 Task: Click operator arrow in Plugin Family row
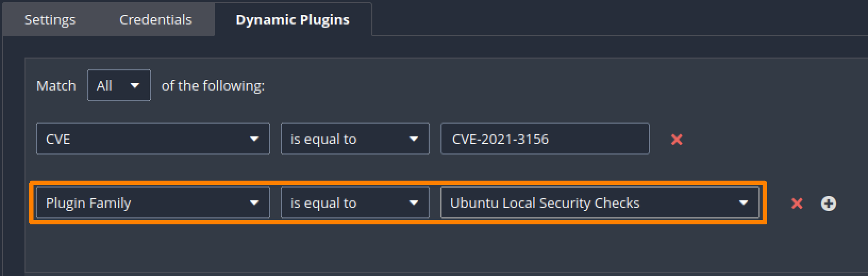[414, 203]
